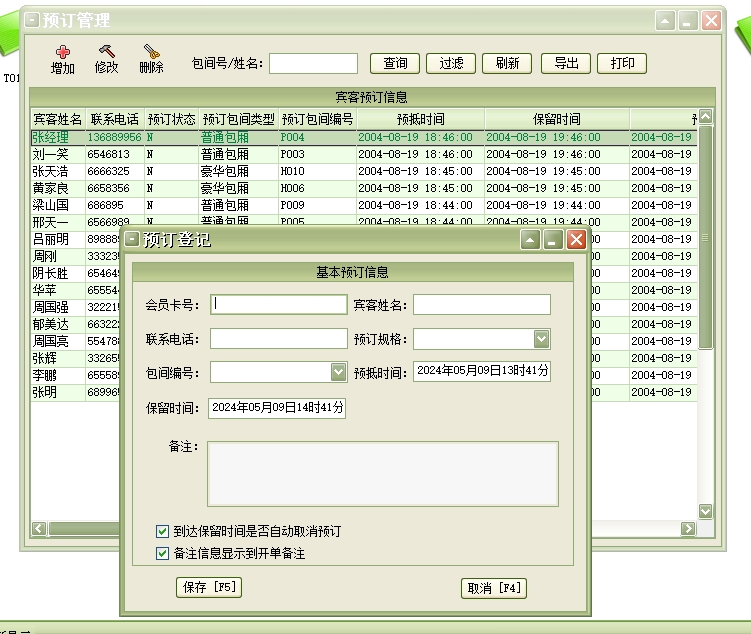Sort by 宾客姓名 column header
Screen dimensions: 751x634
point(57,119)
